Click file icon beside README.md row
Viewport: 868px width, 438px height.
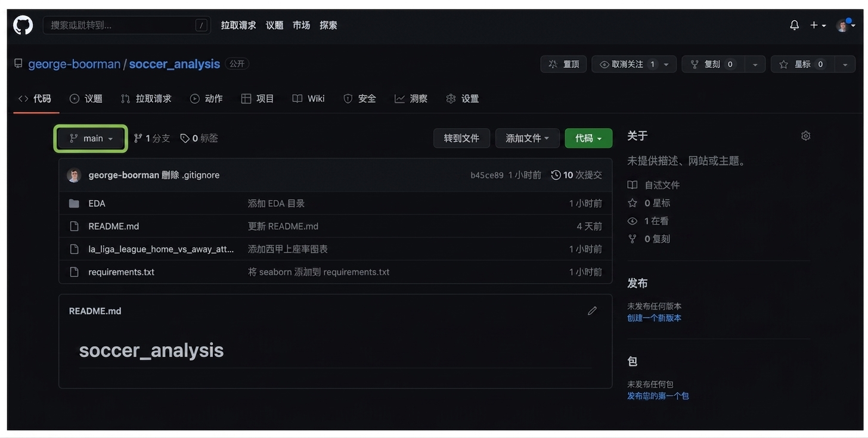pos(74,226)
